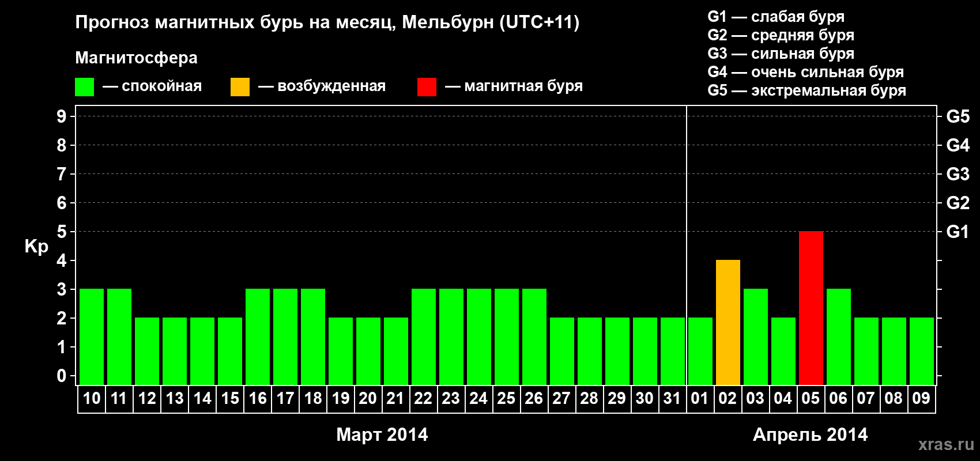980x461 pixels.
Task: Click the right axis 'G1' label
Action: tap(958, 232)
